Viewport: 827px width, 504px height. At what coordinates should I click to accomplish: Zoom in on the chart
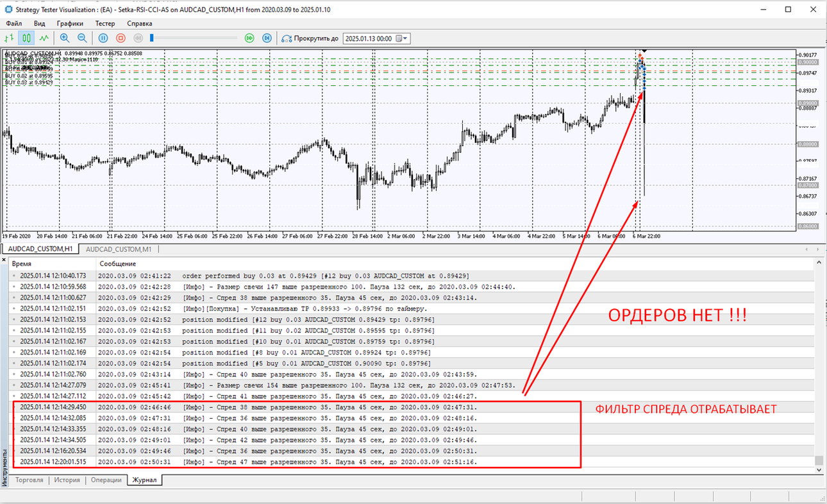click(x=64, y=38)
